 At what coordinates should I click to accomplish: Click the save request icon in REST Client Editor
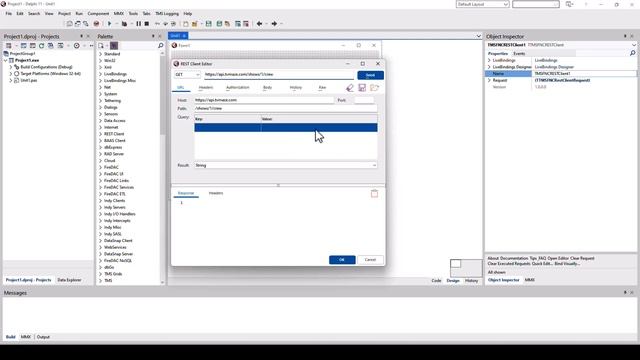(362, 87)
